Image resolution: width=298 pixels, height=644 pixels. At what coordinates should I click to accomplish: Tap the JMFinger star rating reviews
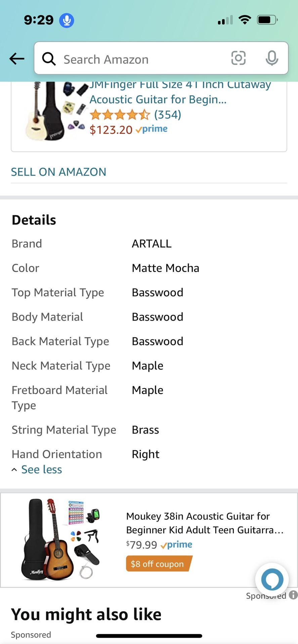[x=135, y=115]
